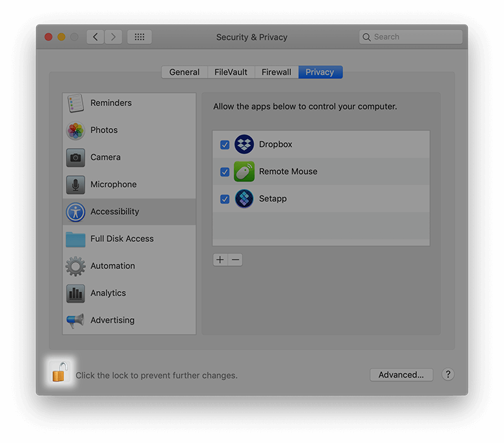
Task: Switch to the Firewall tab
Action: (x=277, y=72)
